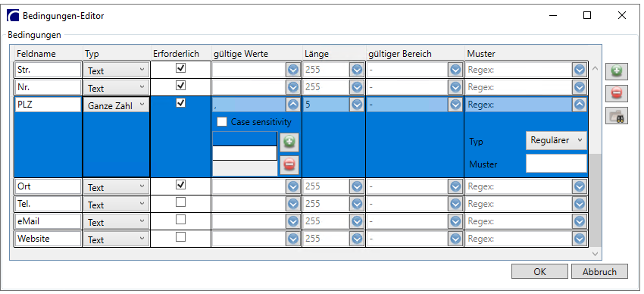Remove a valid value with the red minus
The height and width of the screenshot is (294, 644).
tap(289, 165)
